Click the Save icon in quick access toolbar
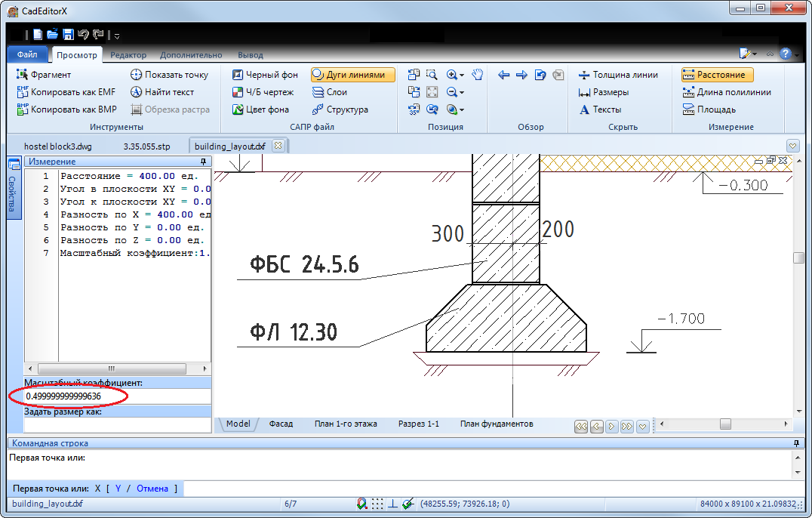The width and height of the screenshot is (812, 518). pos(68,34)
